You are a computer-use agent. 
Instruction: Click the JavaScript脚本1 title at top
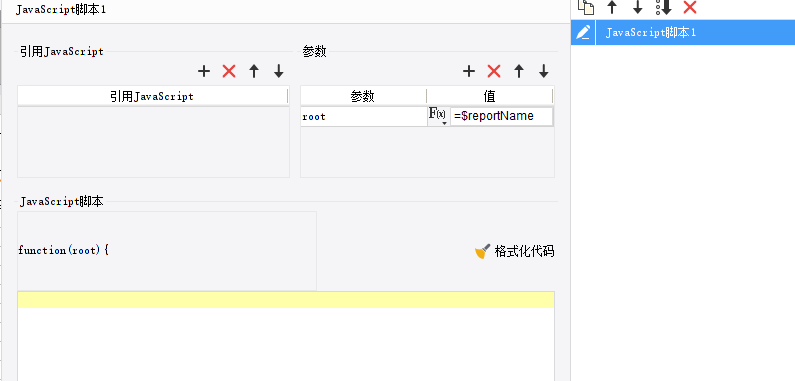(61, 10)
